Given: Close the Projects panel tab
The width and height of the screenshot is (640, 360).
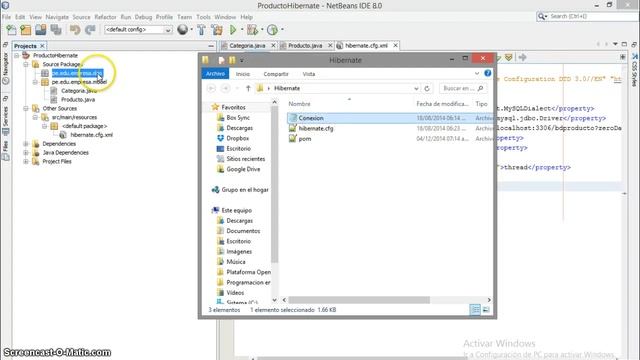Looking at the screenshot, I should point(42,46).
